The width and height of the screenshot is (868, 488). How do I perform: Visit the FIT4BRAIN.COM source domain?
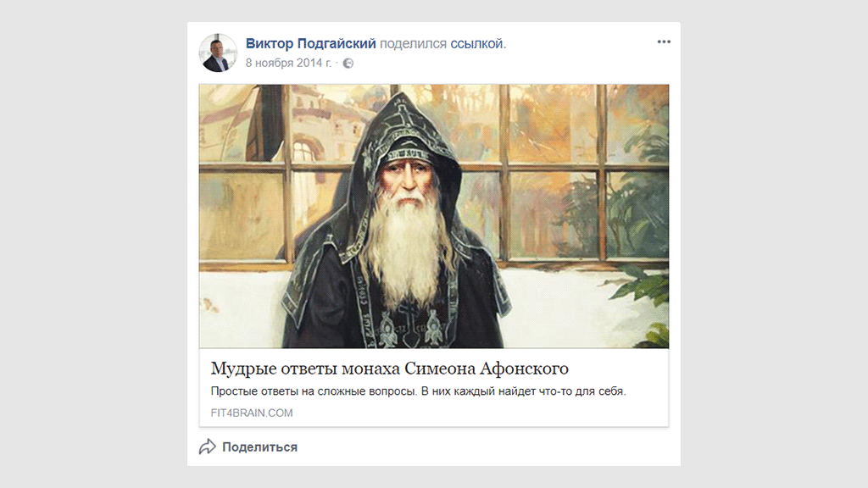[252, 413]
